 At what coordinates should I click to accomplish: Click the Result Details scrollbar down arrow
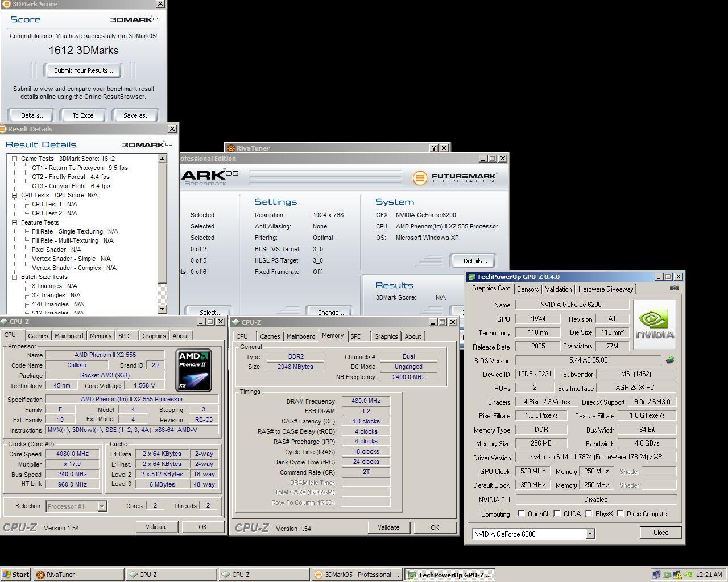point(163,309)
